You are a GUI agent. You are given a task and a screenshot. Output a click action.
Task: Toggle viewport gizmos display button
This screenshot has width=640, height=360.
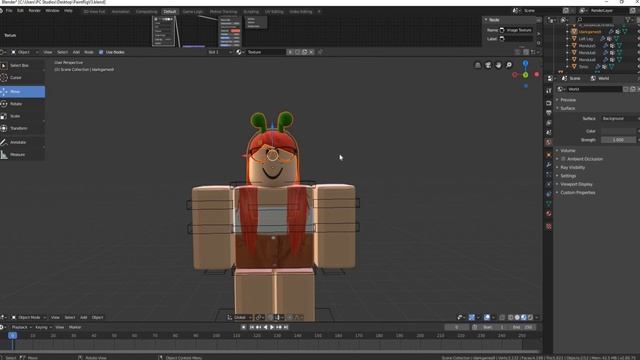click(x=471, y=317)
